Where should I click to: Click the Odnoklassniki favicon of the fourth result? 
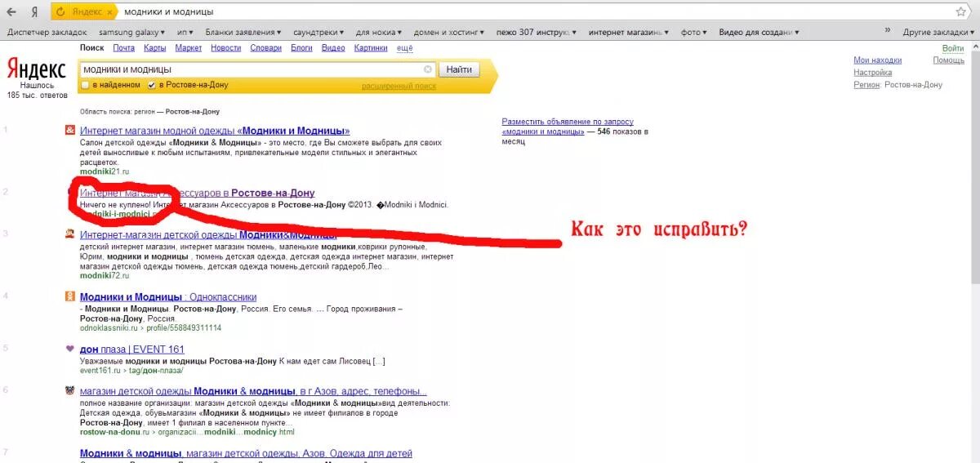[69, 297]
